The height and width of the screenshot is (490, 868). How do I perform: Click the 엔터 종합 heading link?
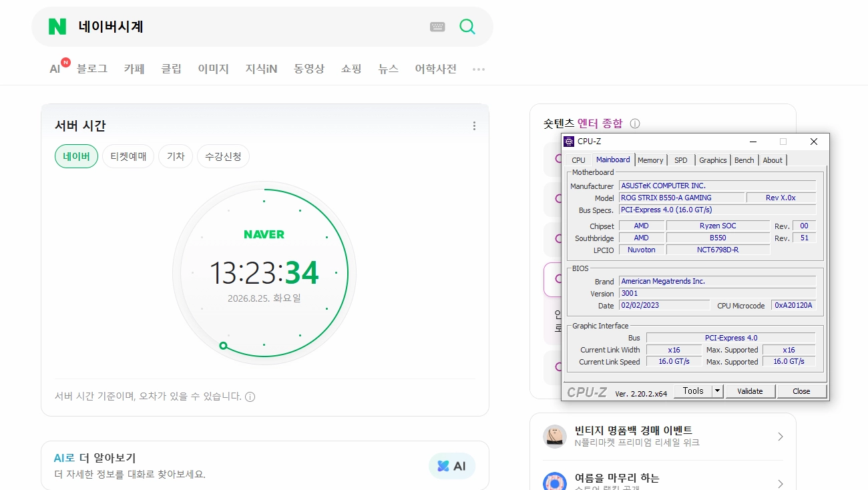[600, 124]
